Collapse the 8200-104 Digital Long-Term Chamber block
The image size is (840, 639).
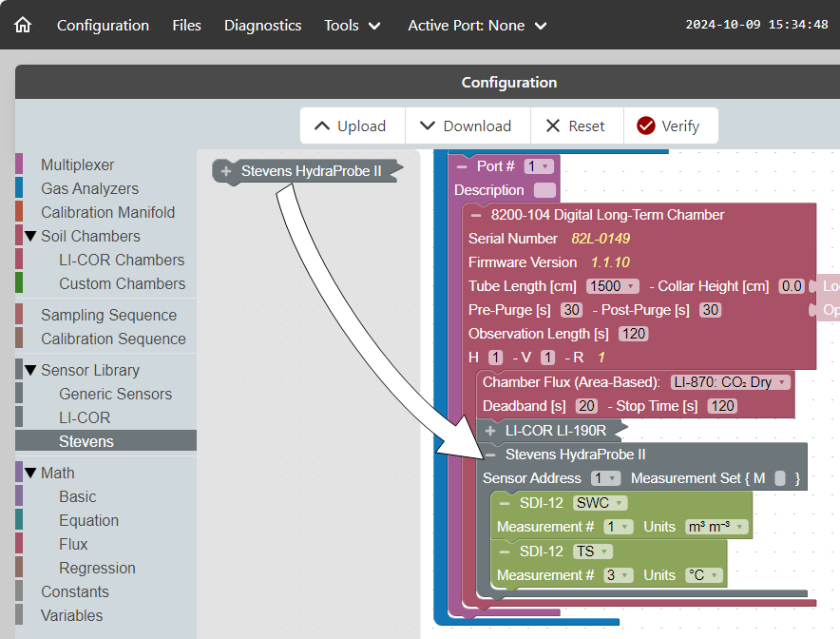click(x=476, y=215)
